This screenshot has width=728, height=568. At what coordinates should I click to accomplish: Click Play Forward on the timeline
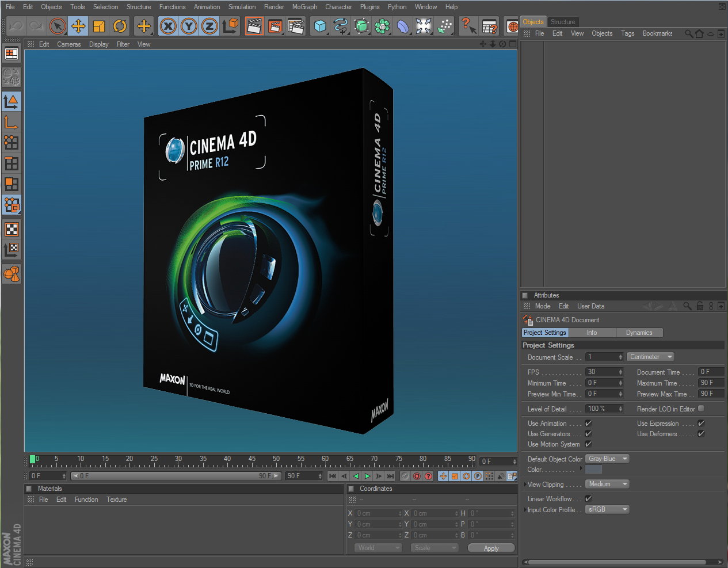coord(367,476)
